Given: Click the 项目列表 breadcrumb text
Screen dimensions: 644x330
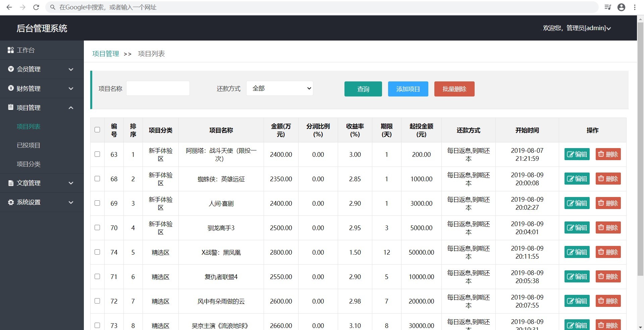Looking at the screenshot, I should coord(151,54).
